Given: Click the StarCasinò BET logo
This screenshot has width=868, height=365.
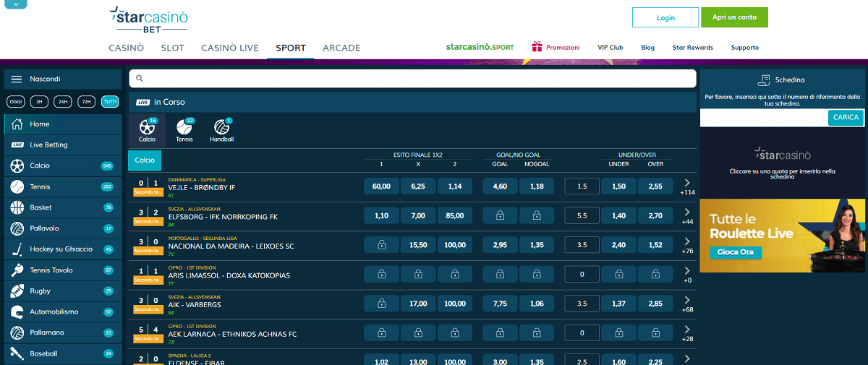Looking at the screenshot, I should coord(148,20).
